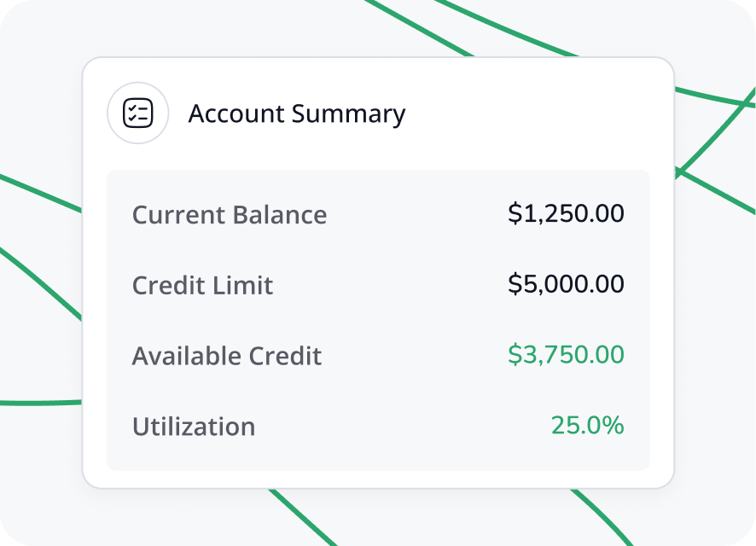Select the Utilization label
756x546 pixels.
193,427
